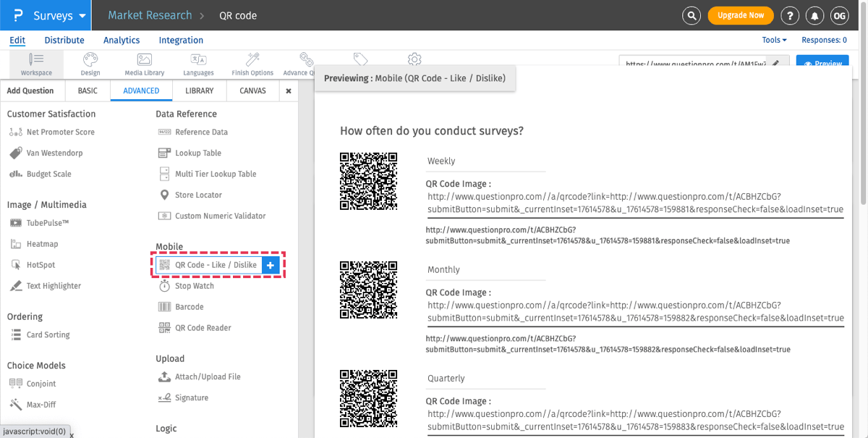
Task: Open the help question mark icon
Action: pos(791,15)
